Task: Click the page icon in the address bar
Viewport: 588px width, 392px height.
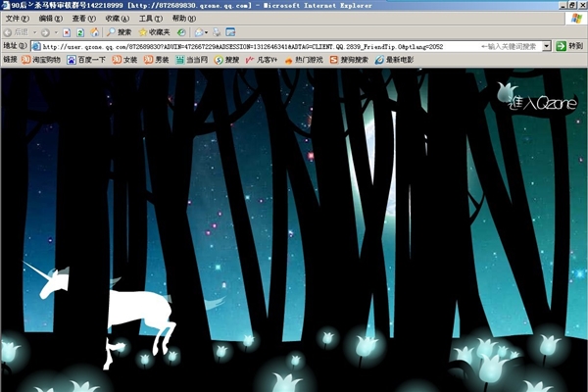Action: click(36, 46)
